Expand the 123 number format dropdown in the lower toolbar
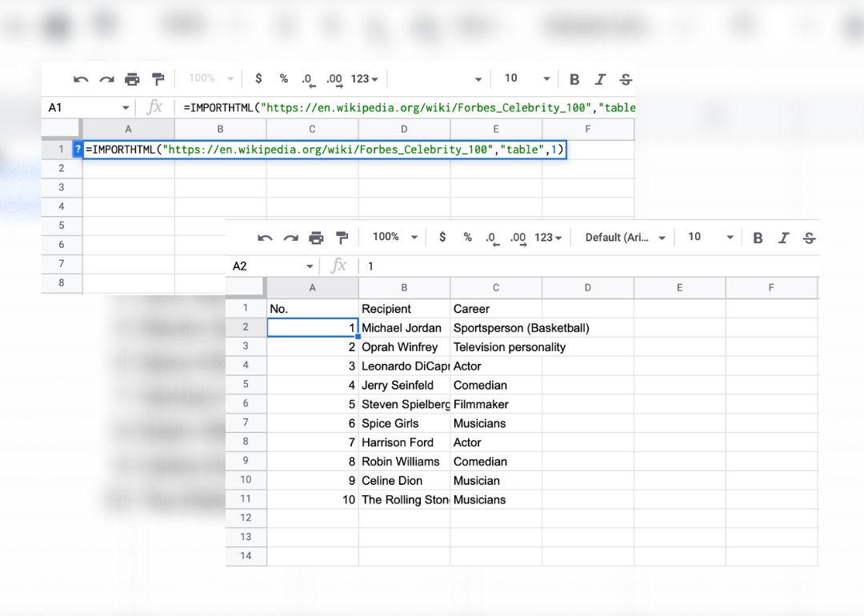 coord(548,238)
